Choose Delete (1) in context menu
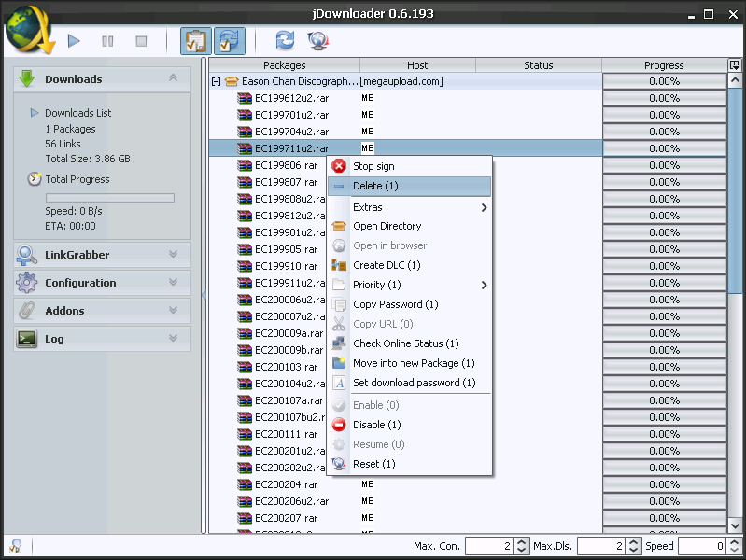This screenshot has width=746, height=560. pos(409,186)
